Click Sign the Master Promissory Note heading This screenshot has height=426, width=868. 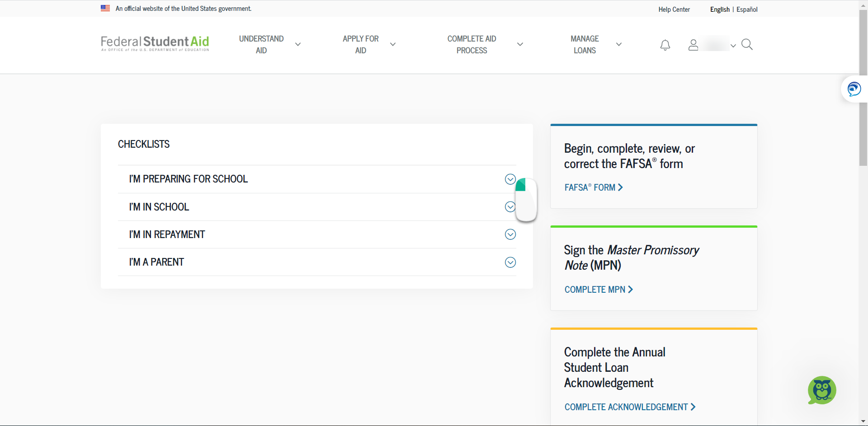(631, 257)
